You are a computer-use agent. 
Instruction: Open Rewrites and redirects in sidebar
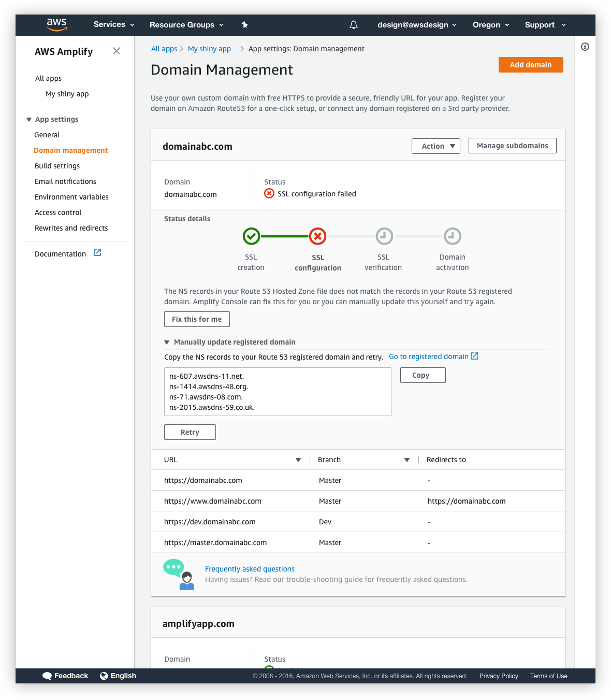tap(71, 228)
